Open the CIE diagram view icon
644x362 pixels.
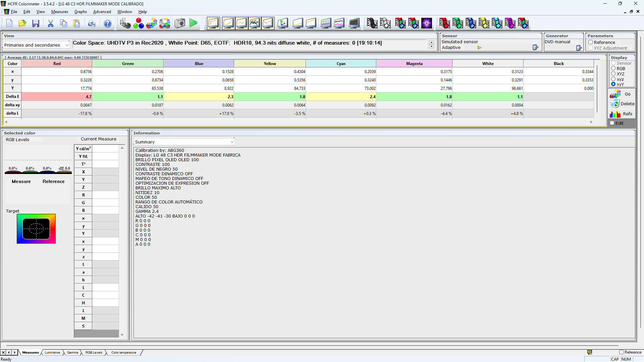tap(283, 23)
